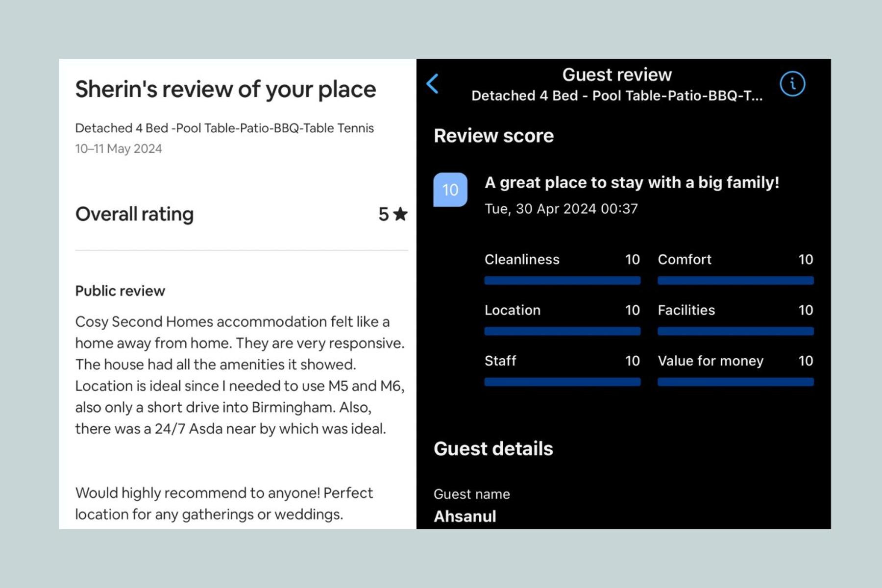Image resolution: width=882 pixels, height=588 pixels.
Task: Click the Overall rating row
Action: pos(242,214)
